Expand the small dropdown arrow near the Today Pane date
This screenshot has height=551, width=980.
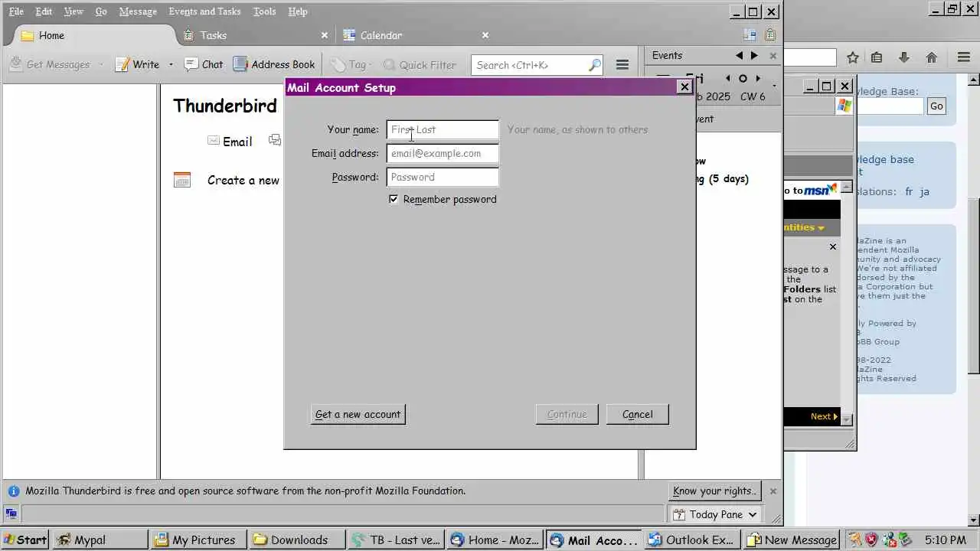774,84
